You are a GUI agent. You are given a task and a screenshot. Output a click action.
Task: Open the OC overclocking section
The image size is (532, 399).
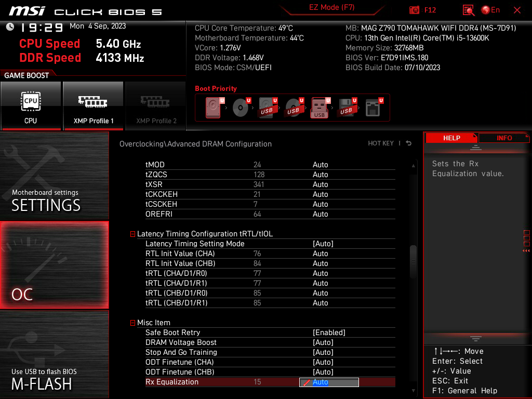pyautogui.click(x=54, y=265)
